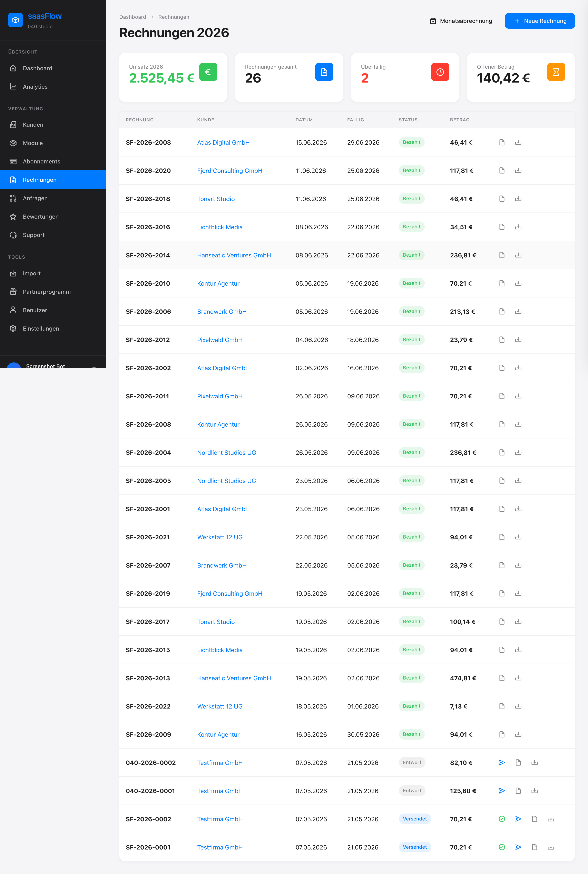Mark invoice SF-2026-0001 as paid

click(x=502, y=847)
